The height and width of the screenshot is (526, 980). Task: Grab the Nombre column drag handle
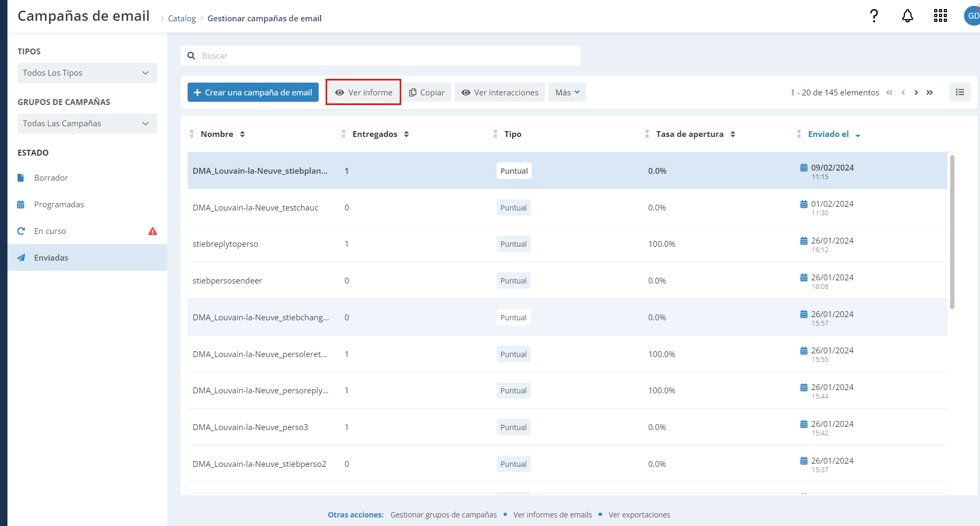click(x=192, y=134)
